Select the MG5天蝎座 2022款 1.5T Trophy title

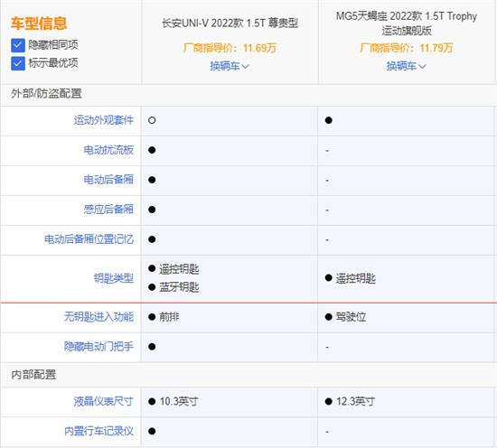[407, 23]
